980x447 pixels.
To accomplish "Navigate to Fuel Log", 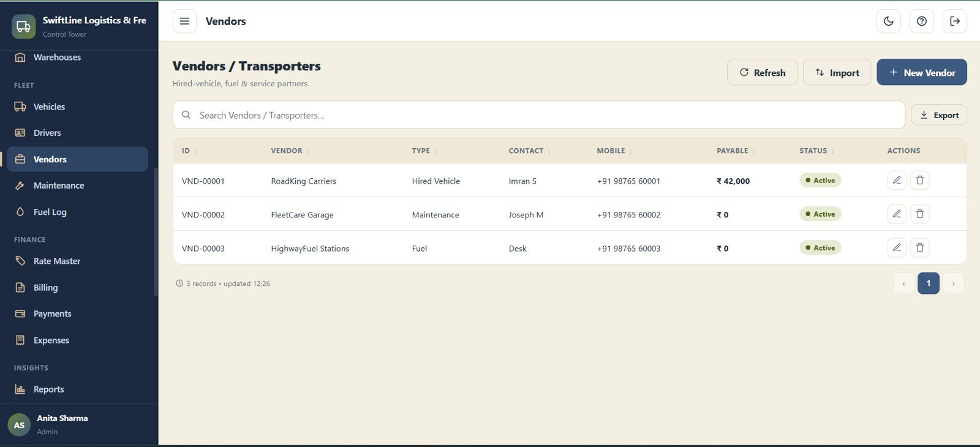I will (x=77, y=212).
